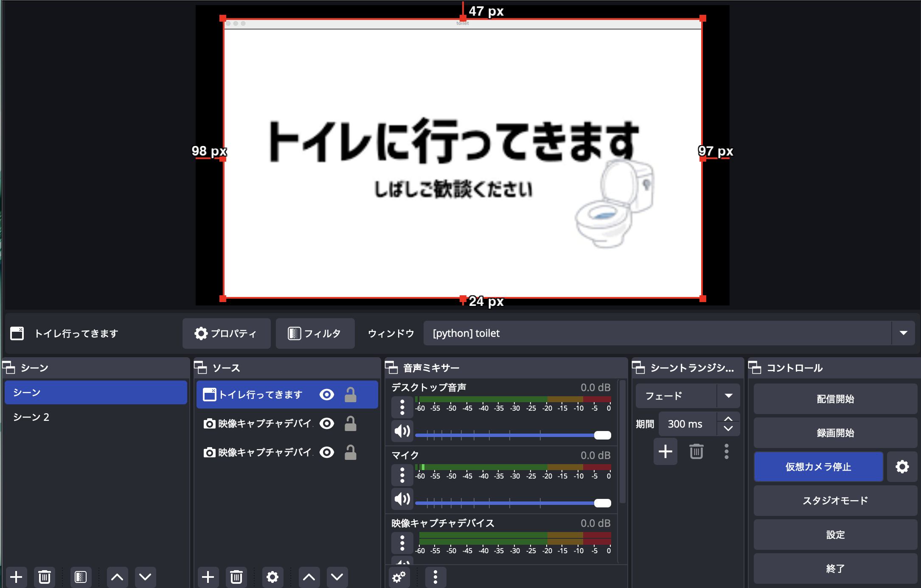Open source properties gear in ソース panel
This screenshot has height=588, width=921.
tap(272, 577)
